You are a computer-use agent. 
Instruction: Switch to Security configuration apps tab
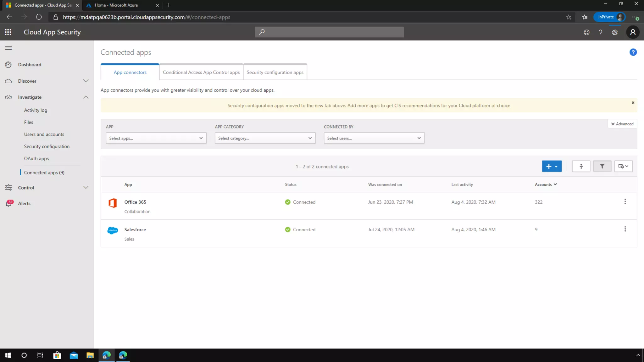pyautogui.click(x=275, y=72)
